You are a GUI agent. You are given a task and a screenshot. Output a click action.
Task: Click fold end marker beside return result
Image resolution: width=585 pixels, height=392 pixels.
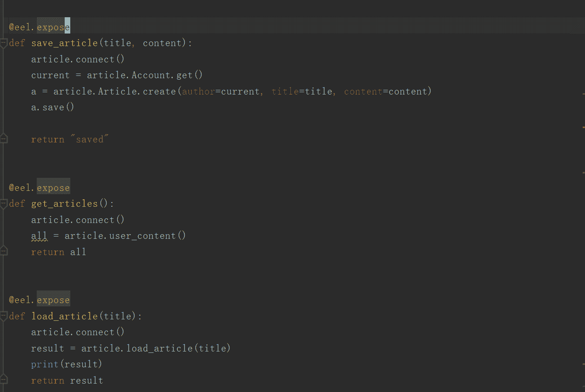4,380
